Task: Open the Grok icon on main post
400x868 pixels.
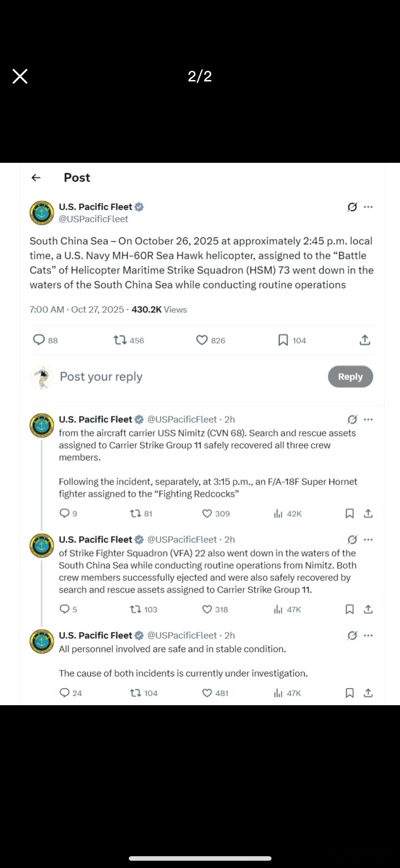Action: [x=352, y=207]
